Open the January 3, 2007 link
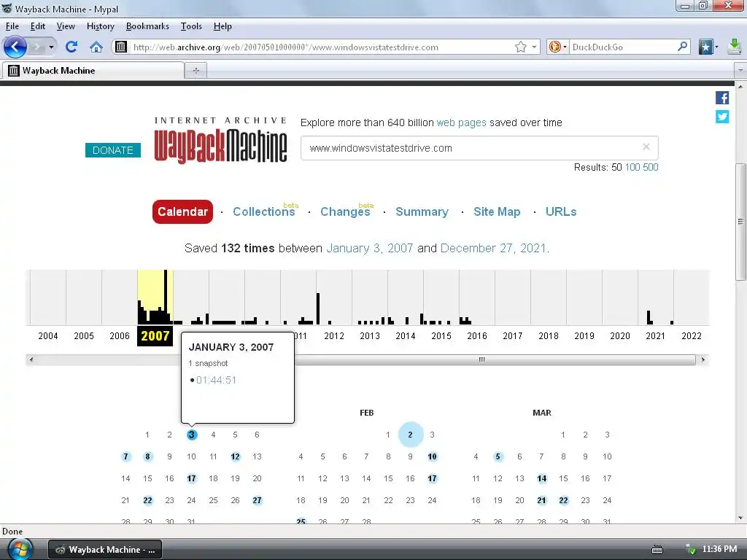The height and width of the screenshot is (560, 747). point(369,248)
